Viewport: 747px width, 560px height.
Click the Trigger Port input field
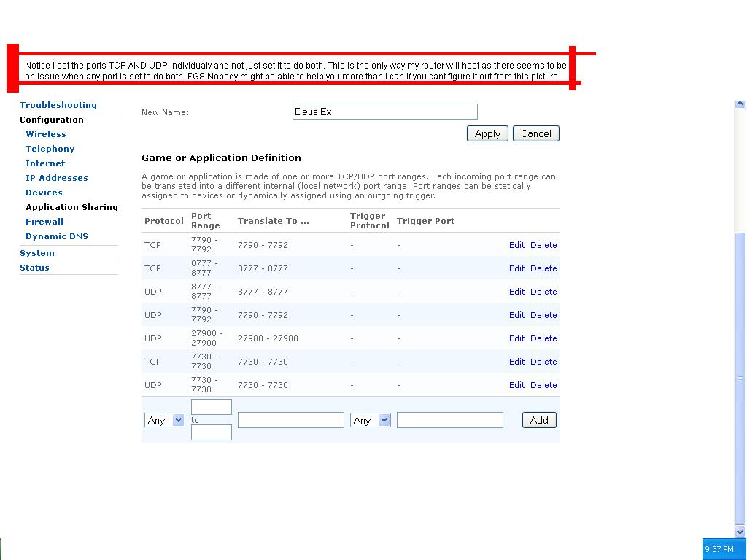tap(449, 420)
